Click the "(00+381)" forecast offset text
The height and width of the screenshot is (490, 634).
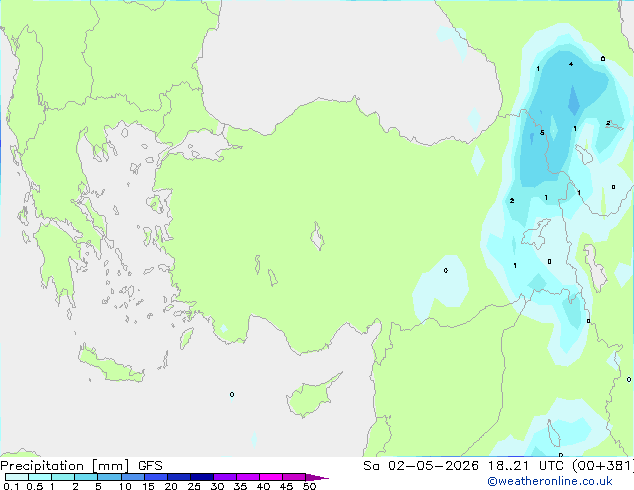pyautogui.click(x=603, y=466)
